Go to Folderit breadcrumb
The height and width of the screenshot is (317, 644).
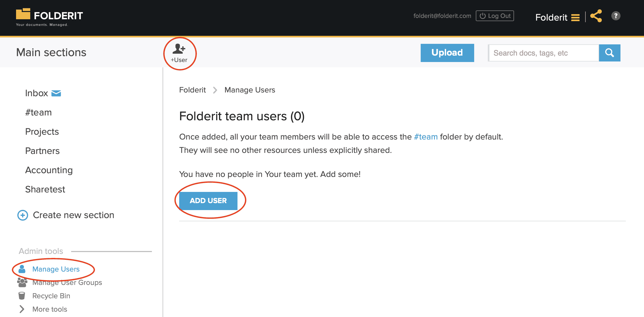click(x=193, y=90)
